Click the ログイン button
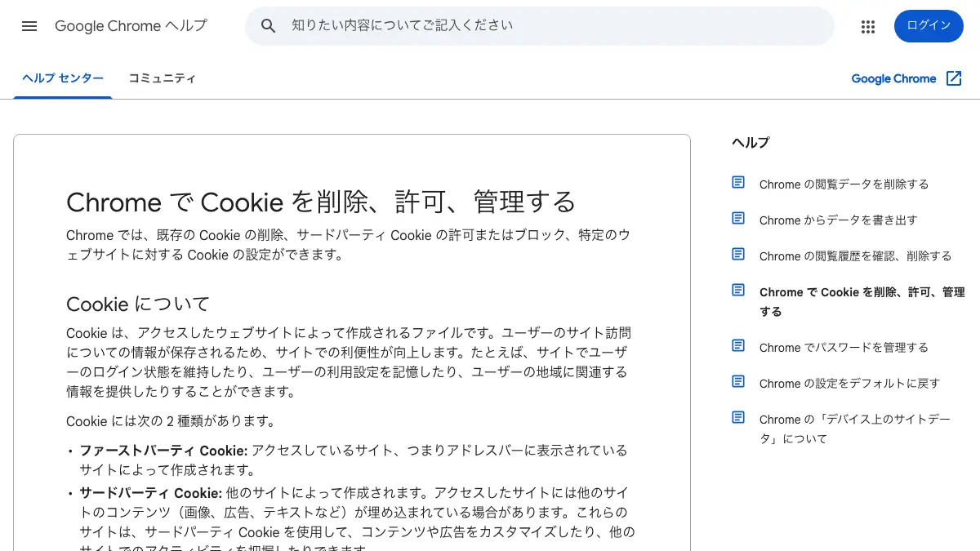This screenshot has width=980, height=551. point(929,26)
